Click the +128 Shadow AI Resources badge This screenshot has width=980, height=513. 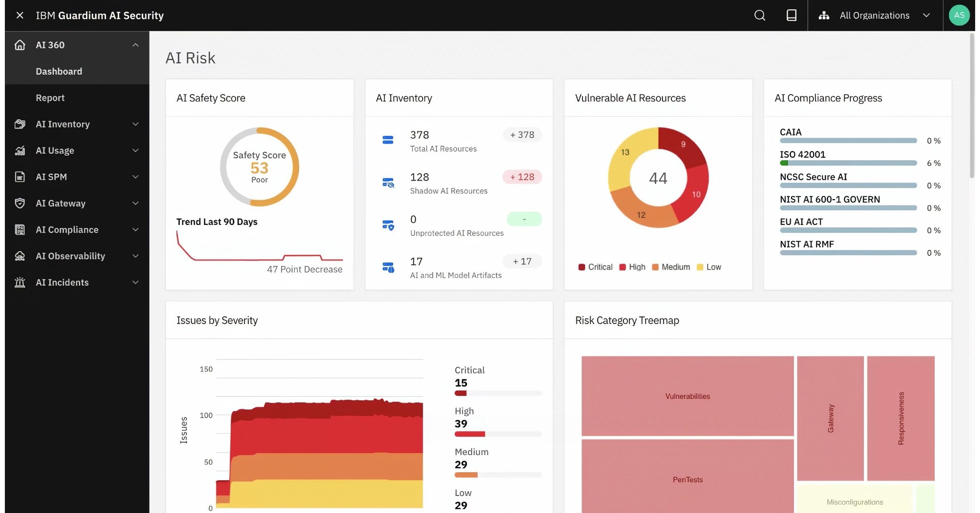[x=522, y=177]
